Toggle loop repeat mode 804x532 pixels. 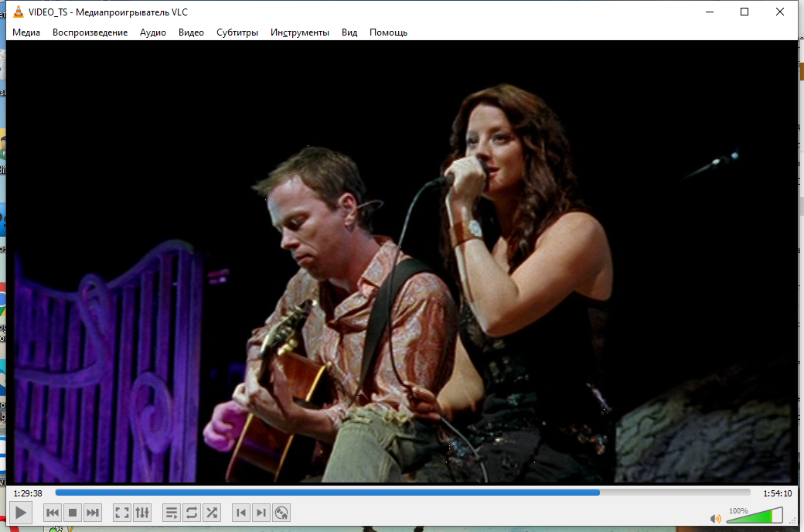pos(192,513)
